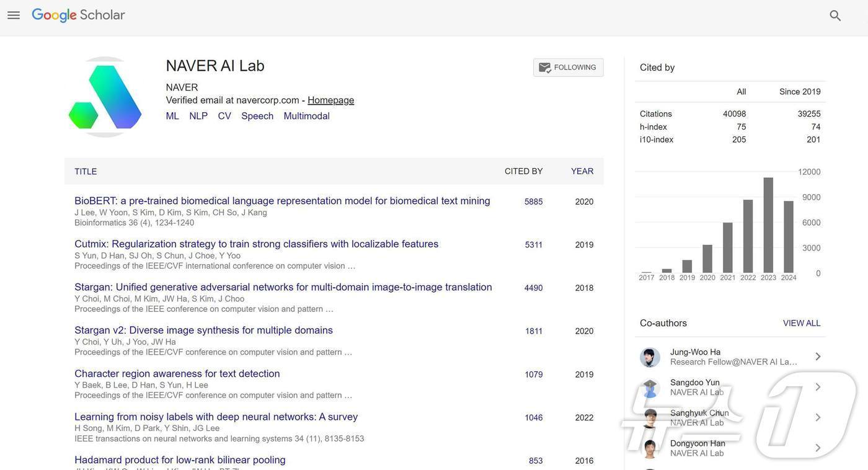Click Dongyoon Han's avatar
The width and height of the screenshot is (868, 470).
[650, 448]
